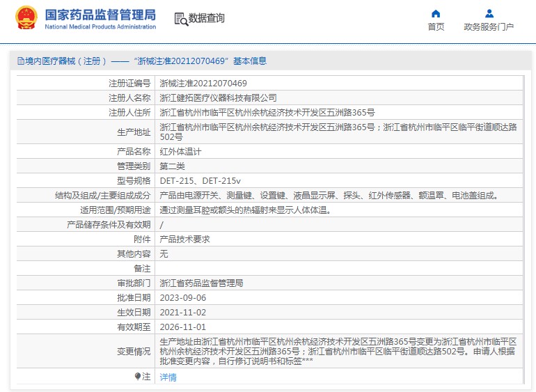Select registration number 浙械注准20212070469 value cell
This screenshot has height=392, width=536.
(x=203, y=83)
